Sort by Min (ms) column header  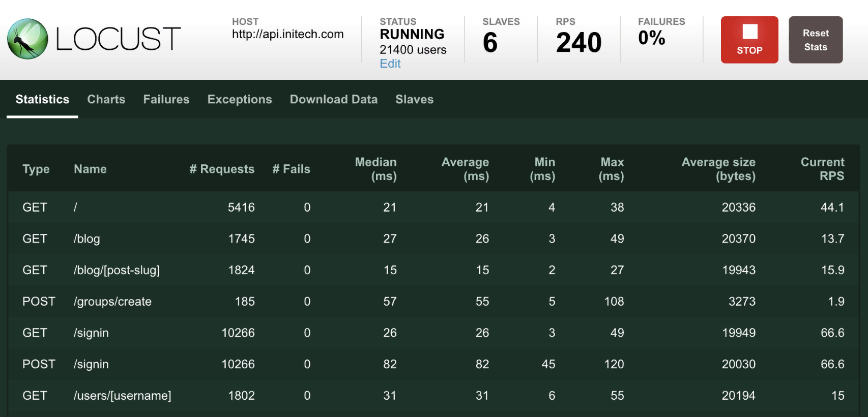point(542,169)
